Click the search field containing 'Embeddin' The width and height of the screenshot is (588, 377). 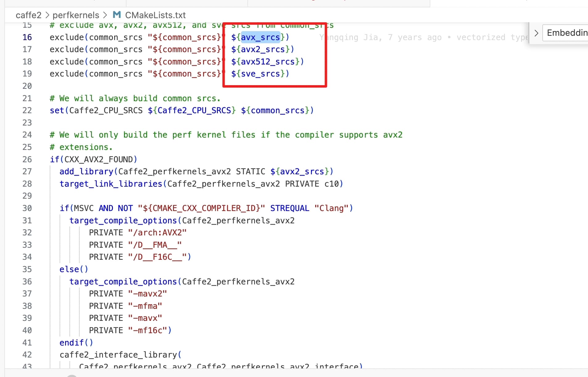tap(566, 33)
